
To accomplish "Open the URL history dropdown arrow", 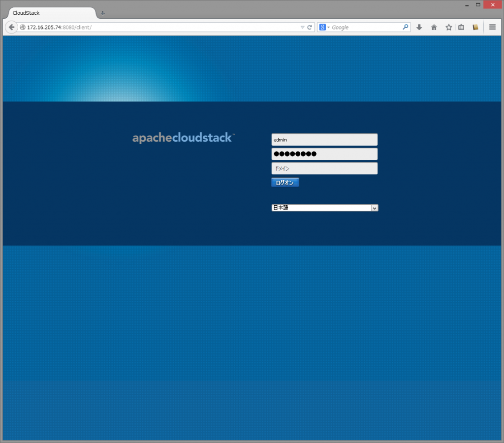I will [x=302, y=28].
